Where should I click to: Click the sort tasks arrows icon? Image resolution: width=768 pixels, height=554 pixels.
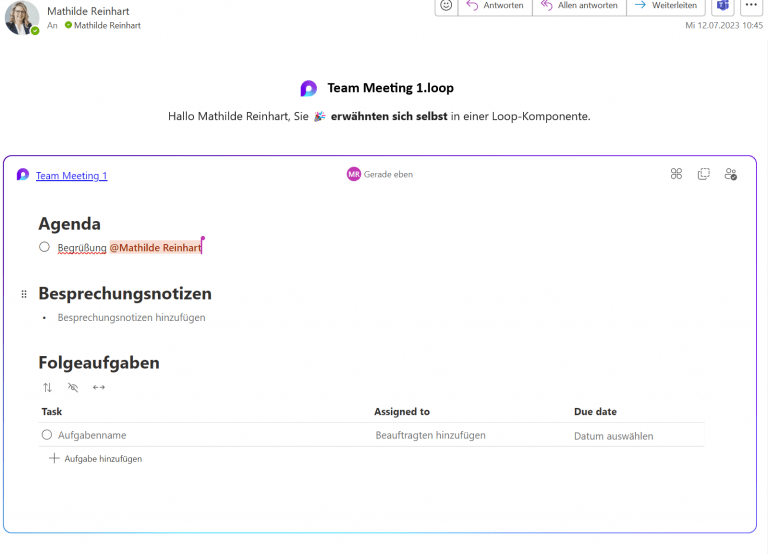click(48, 387)
